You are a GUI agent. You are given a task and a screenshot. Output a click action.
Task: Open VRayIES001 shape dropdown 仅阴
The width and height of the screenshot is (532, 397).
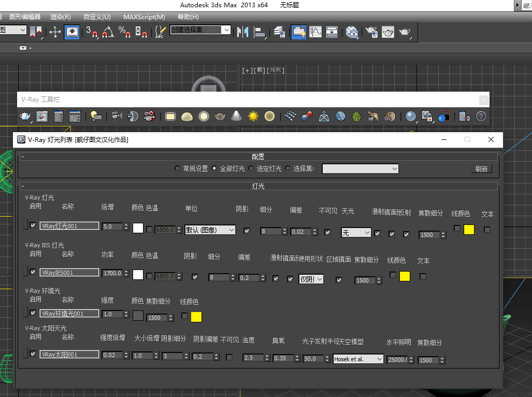coord(311,279)
